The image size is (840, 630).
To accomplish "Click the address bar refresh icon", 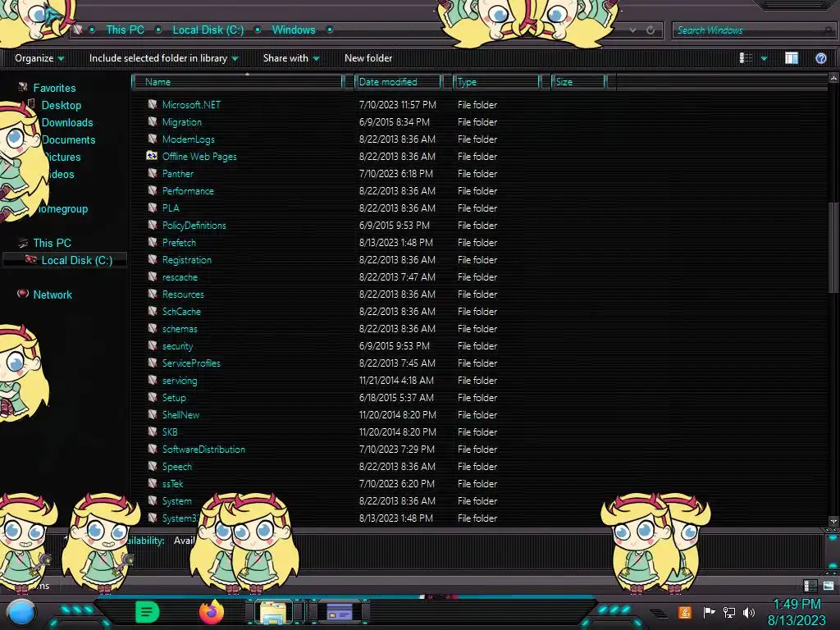I will tap(651, 30).
